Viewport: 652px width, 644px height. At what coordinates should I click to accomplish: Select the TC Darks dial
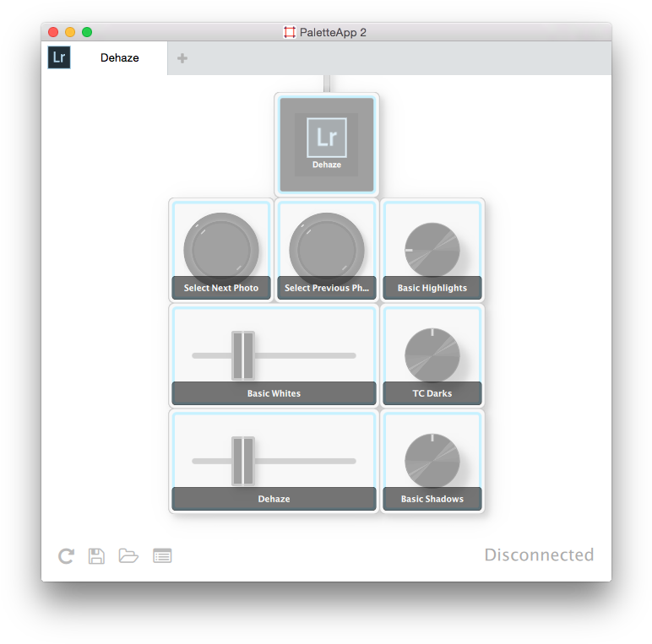click(432, 355)
